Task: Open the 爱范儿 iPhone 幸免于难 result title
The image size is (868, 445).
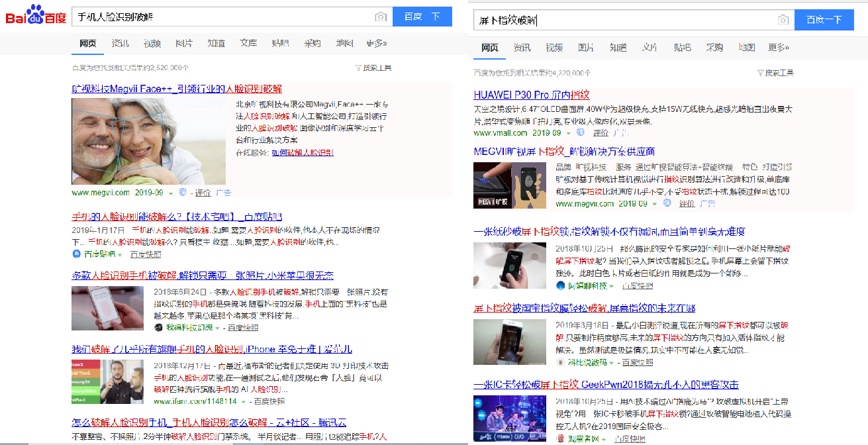Action: point(212,349)
